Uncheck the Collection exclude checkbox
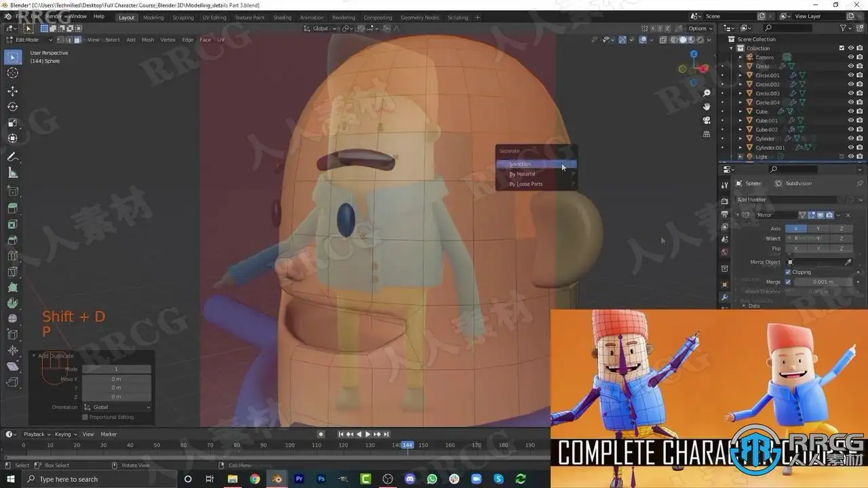The image size is (868, 488). pos(842,48)
